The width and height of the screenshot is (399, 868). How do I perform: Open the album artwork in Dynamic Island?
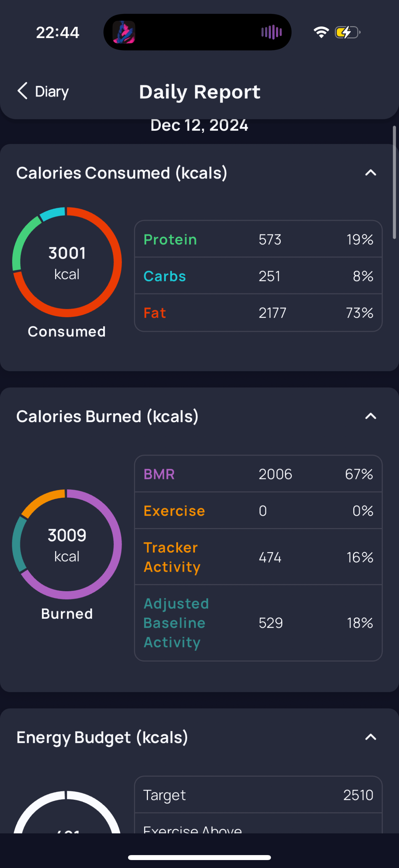click(x=124, y=32)
